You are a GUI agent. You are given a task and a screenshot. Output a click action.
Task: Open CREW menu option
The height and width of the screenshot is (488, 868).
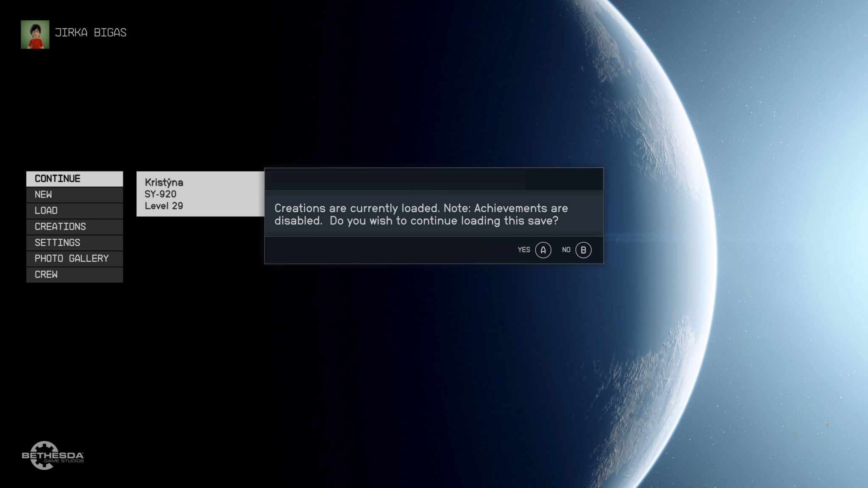click(x=75, y=274)
